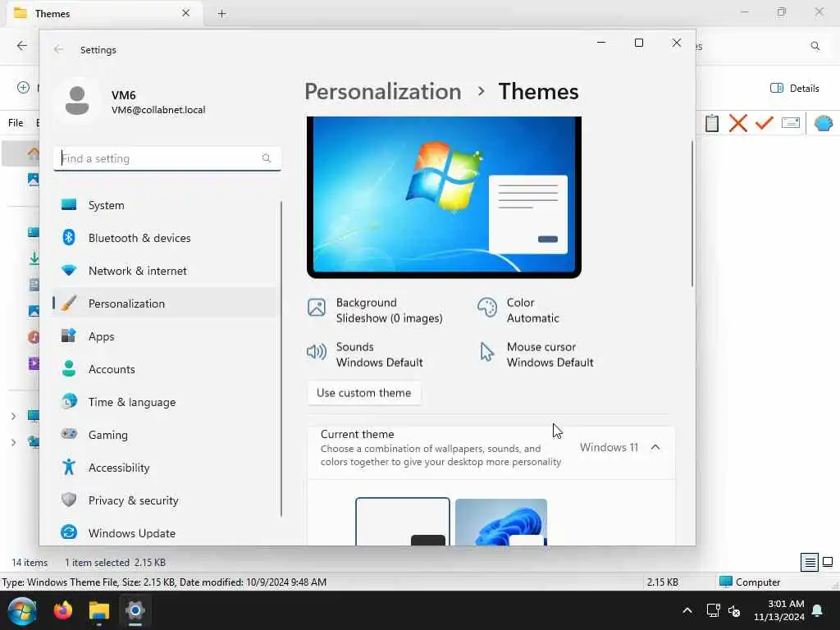Click the search magnifier in settings search
This screenshot has width=840, height=630.
[x=267, y=158]
